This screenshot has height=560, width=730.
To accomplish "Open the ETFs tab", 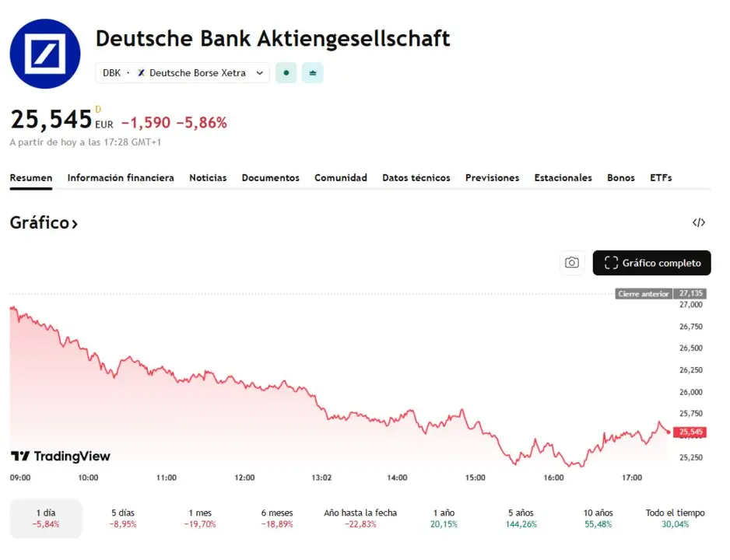I will point(660,177).
